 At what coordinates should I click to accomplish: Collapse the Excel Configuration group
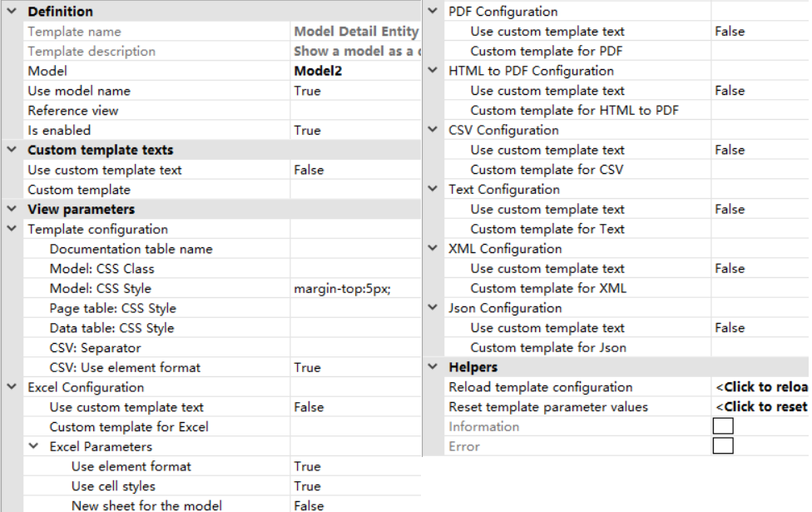(12, 386)
